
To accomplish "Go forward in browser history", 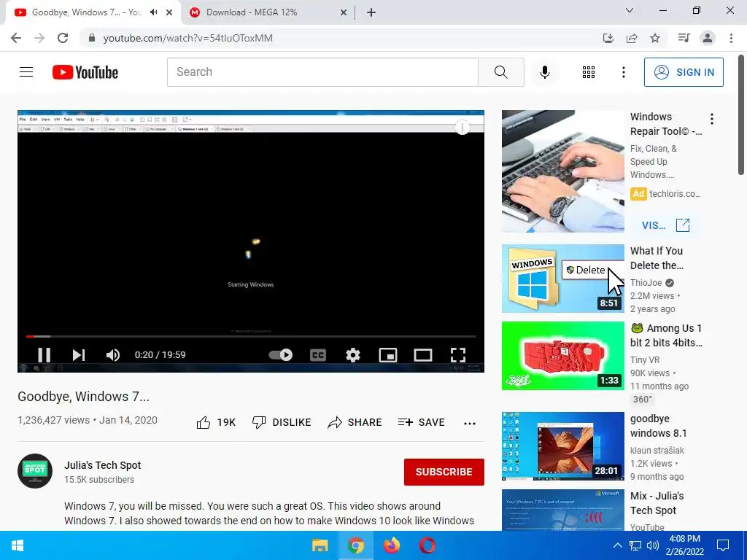I will point(39,38).
